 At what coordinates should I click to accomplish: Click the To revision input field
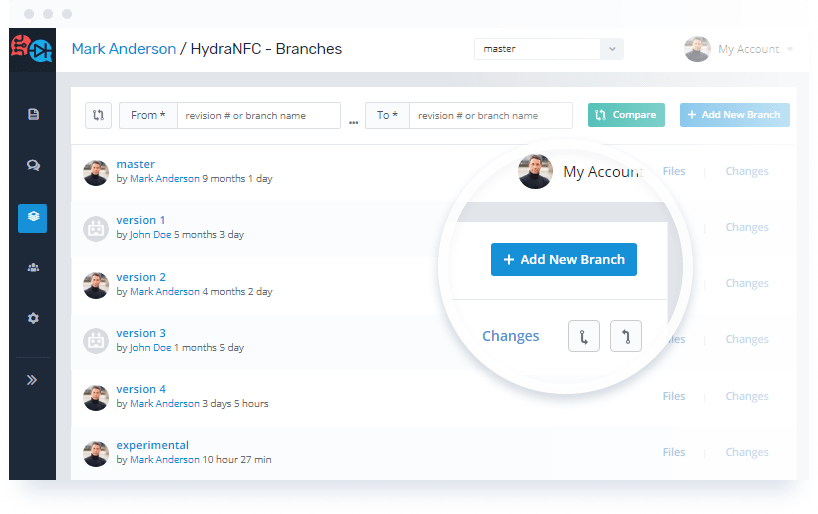pyautogui.click(x=491, y=115)
